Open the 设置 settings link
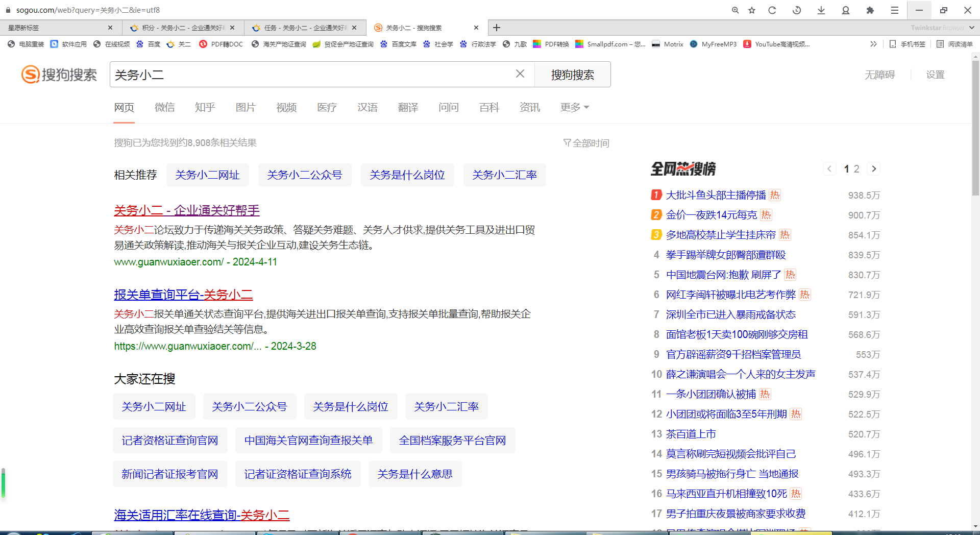980x535 pixels. point(936,75)
